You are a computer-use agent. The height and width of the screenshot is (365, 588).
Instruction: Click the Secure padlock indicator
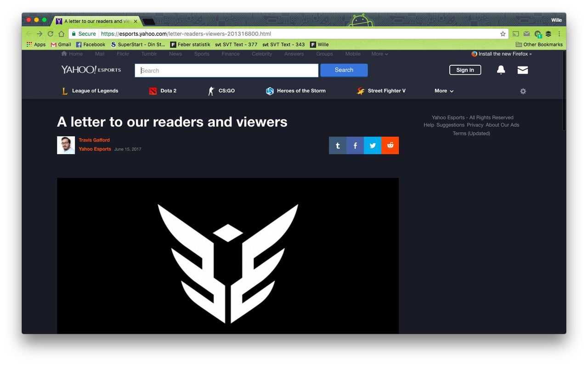click(83, 34)
